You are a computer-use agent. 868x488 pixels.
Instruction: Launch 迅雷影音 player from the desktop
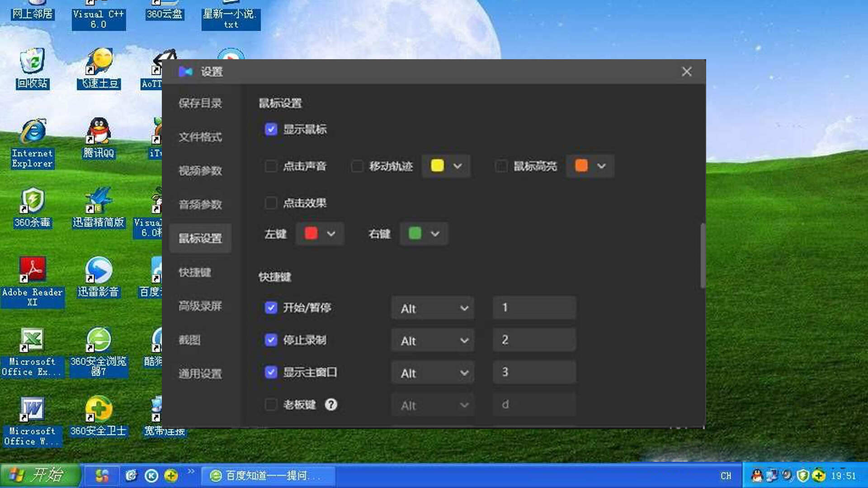[x=99, y=277]
